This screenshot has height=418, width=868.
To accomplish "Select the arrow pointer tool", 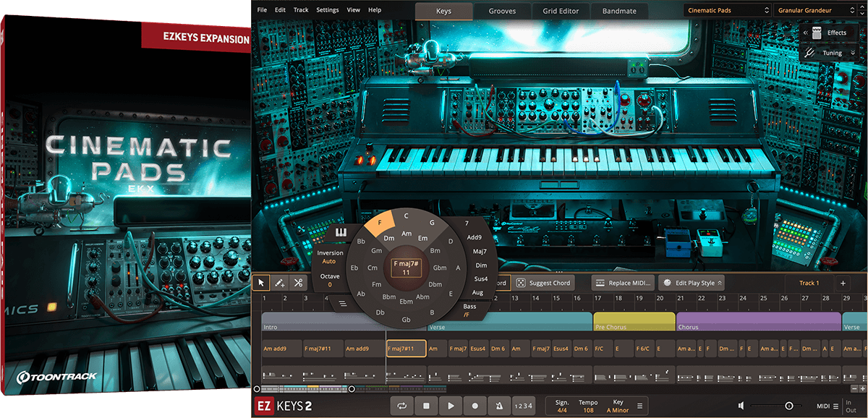I will (260, 283).
